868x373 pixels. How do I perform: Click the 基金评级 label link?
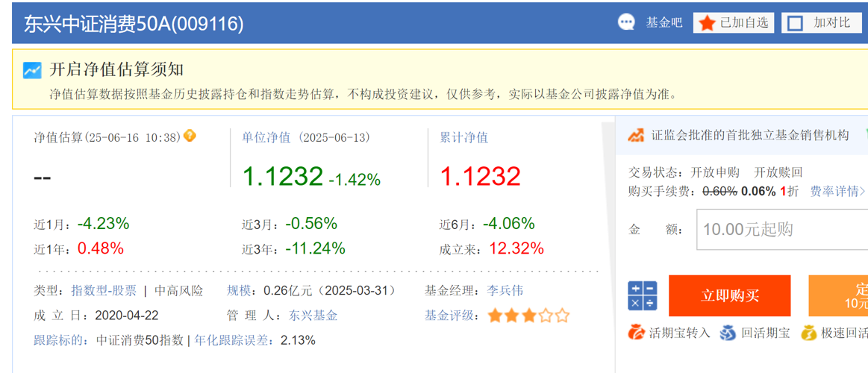pos(449,316)
